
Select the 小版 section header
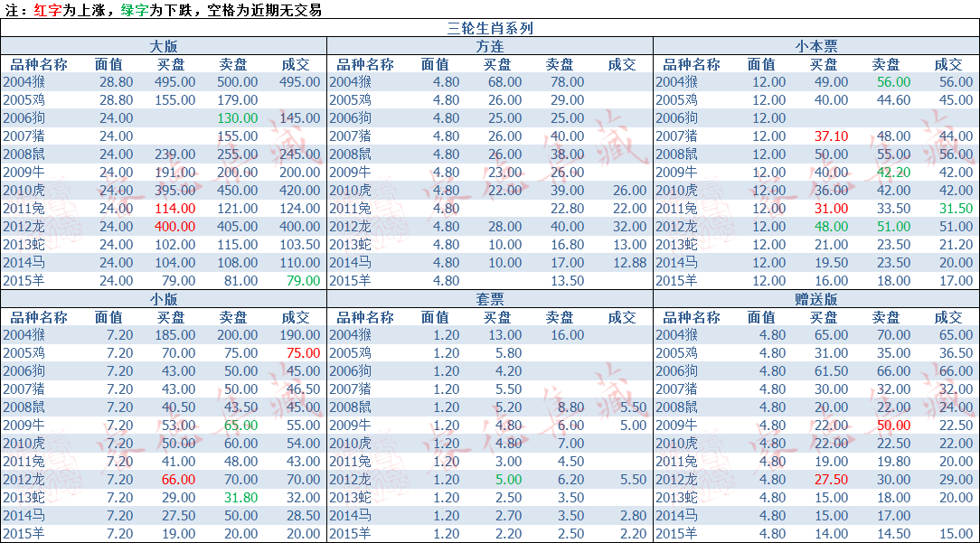click(164, 299)
